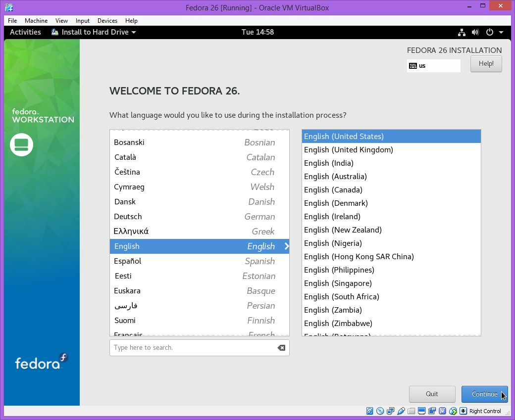515x420 pixels.
Task: Click the optical disc status icon
Action: click(x=380, y=411)
